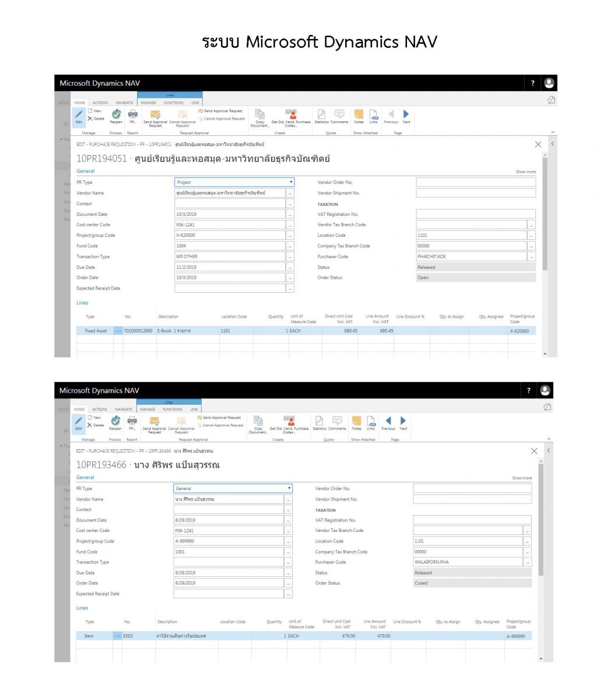Switch to NAVIGATE tab in upper window
The width and height of the screenshot is (600, 700).
click(x=125, y=103)
